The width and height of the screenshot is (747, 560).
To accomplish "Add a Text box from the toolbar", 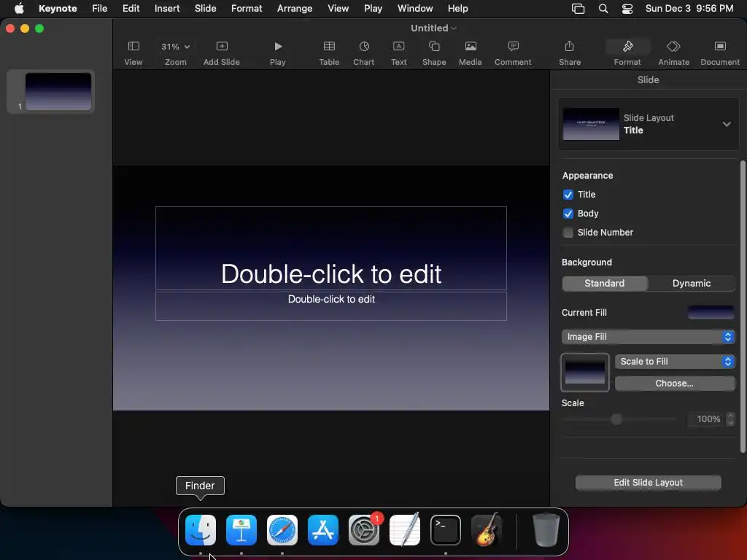I will [399, 52].
